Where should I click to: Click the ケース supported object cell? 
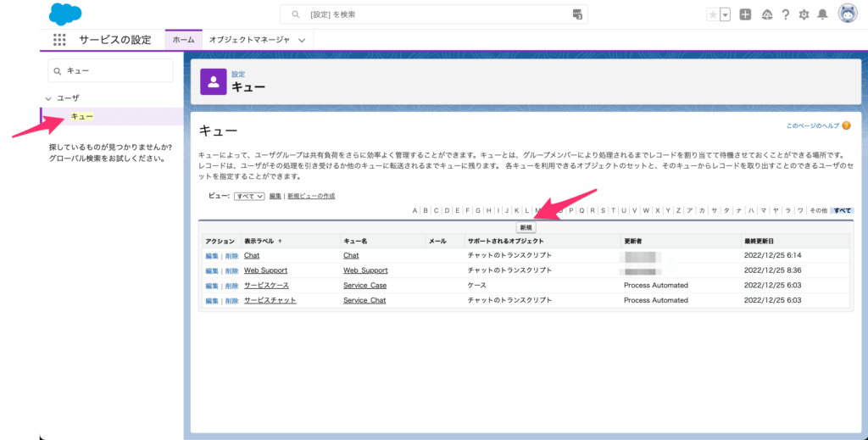click(476, 286)
